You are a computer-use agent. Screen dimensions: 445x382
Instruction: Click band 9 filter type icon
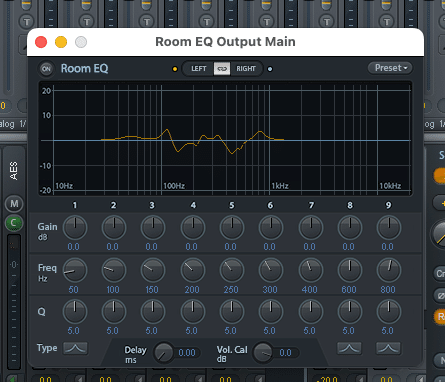[x=388, y=348]
